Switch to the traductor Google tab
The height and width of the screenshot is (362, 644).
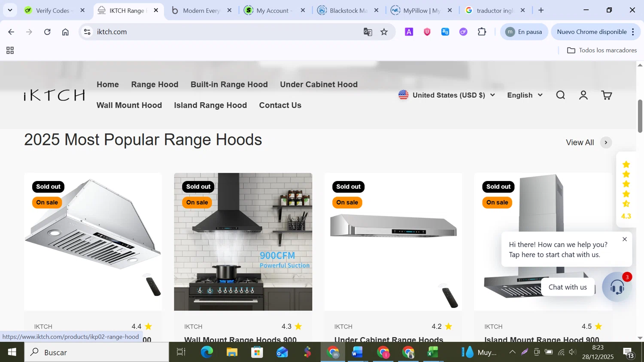click(x=495, y=10)
